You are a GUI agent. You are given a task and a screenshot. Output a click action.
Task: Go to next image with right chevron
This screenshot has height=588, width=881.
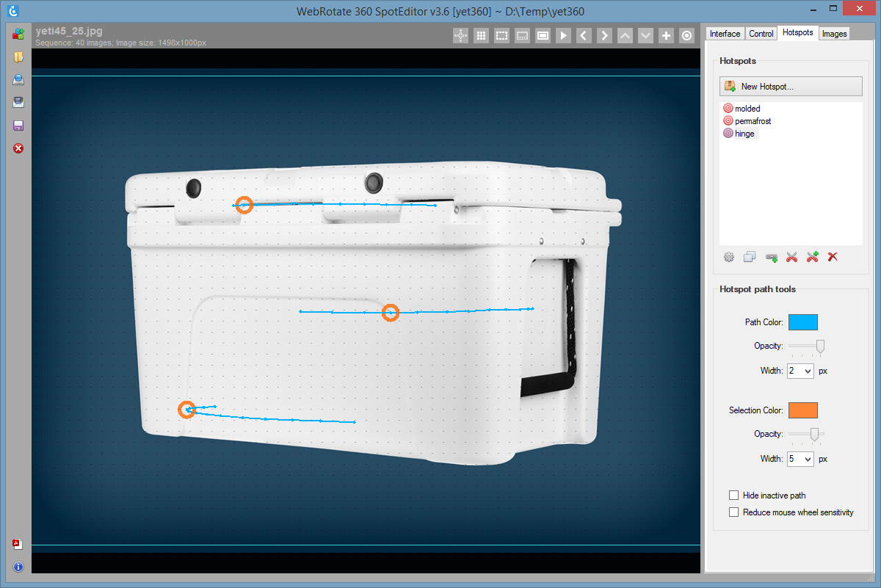(x=604, y=35)
